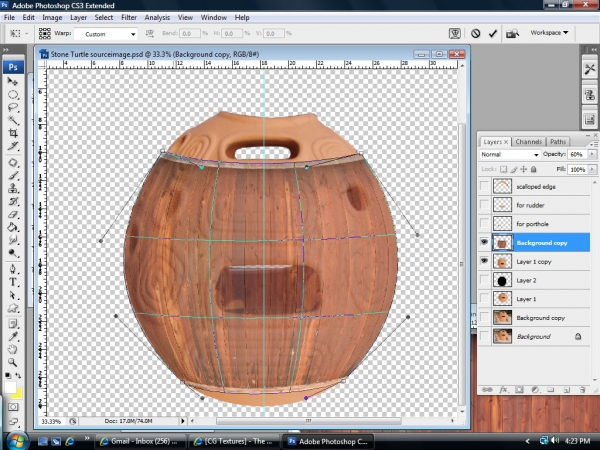Select the Hand tool
This screenshot has height=450, width=600.
point(13,349)
